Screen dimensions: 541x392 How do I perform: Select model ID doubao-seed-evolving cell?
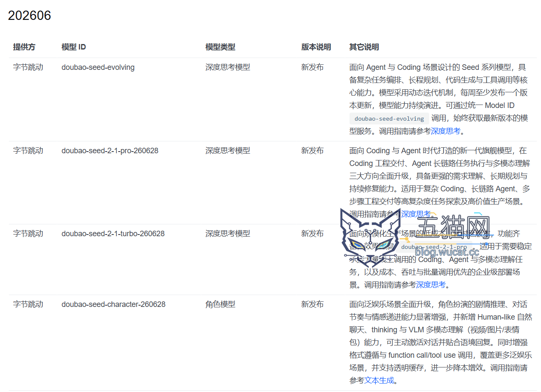point(98,67)
